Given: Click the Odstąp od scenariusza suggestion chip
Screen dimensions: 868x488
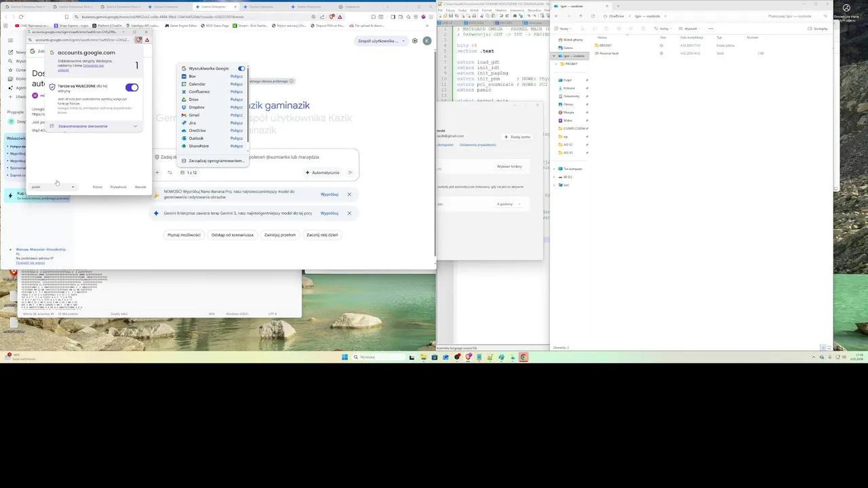Looking at the screenshot, I should [x=233, y=235].
